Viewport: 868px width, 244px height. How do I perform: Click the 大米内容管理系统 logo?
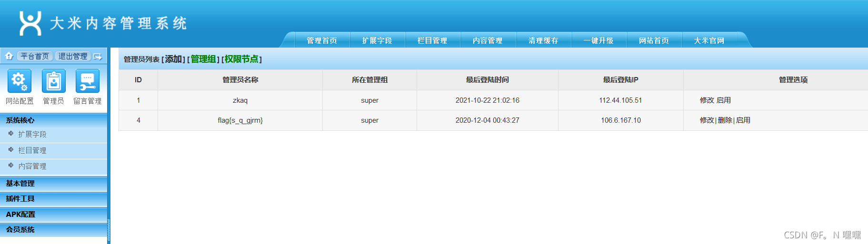[x=103, y=23]
